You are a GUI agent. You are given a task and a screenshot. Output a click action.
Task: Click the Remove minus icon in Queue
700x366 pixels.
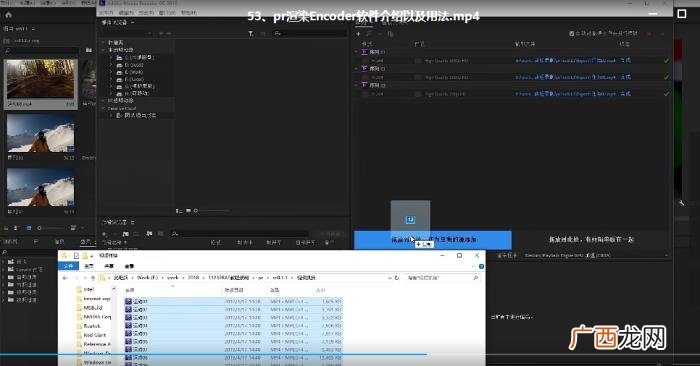tap(380, 33)
